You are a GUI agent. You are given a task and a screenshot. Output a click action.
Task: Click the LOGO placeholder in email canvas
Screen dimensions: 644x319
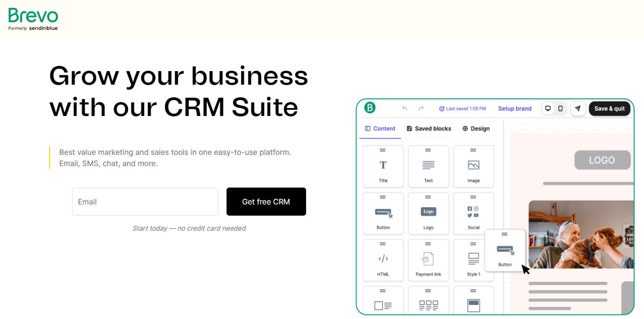(x=602, y=160)
